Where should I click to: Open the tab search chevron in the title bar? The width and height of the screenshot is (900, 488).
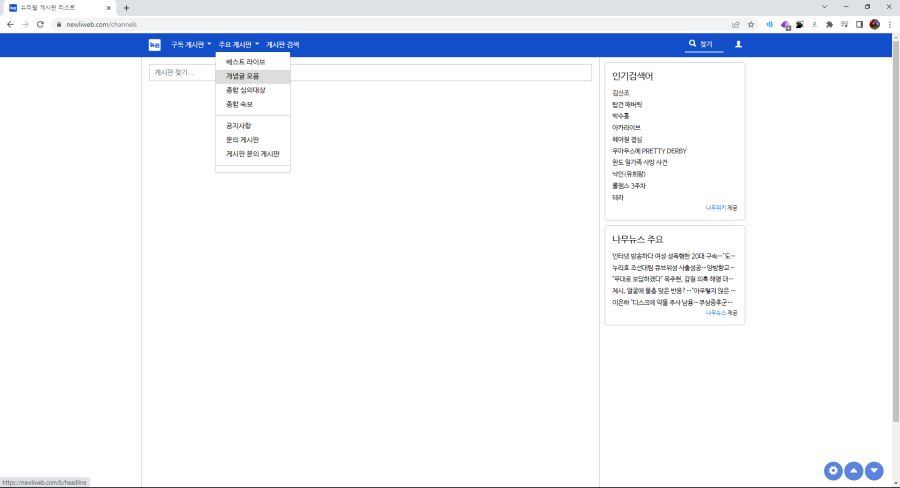click(x=824, y=7)
